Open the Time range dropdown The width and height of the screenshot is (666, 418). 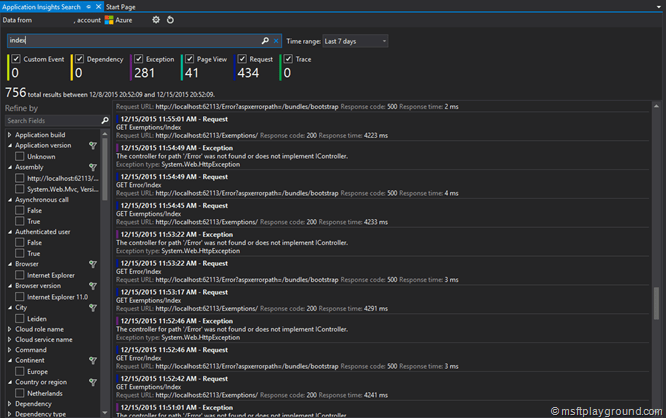coord(355,41)
